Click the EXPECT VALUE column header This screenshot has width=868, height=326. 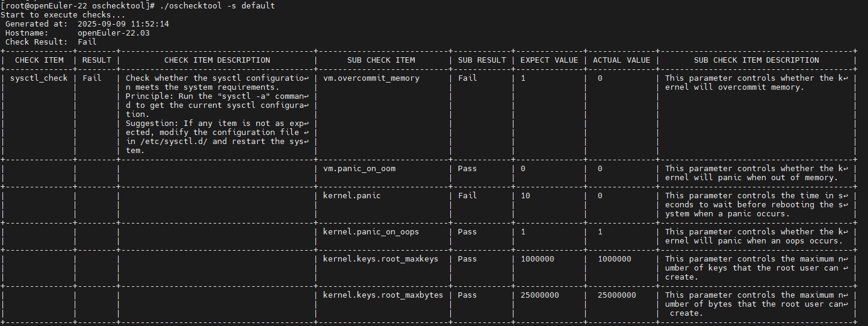[x=549, y=60]
